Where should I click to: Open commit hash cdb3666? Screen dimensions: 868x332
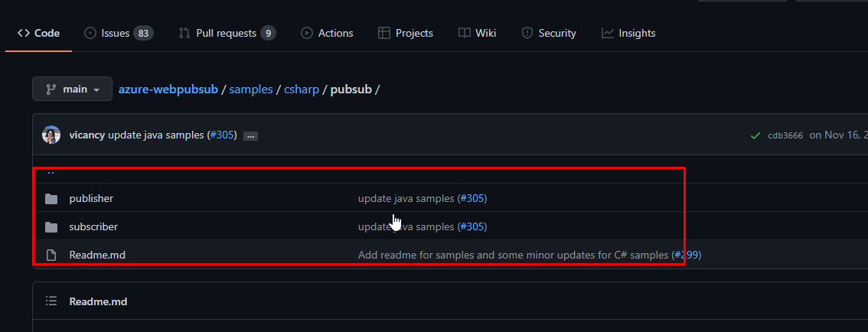[x=785, y=135]
